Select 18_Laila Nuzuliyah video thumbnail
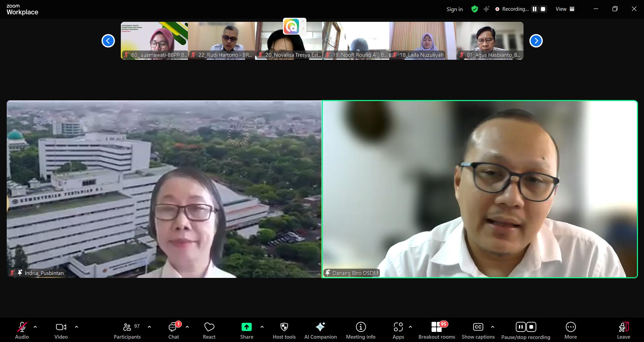644x342 pixels. pyautogui.click(x=423, y=41)
